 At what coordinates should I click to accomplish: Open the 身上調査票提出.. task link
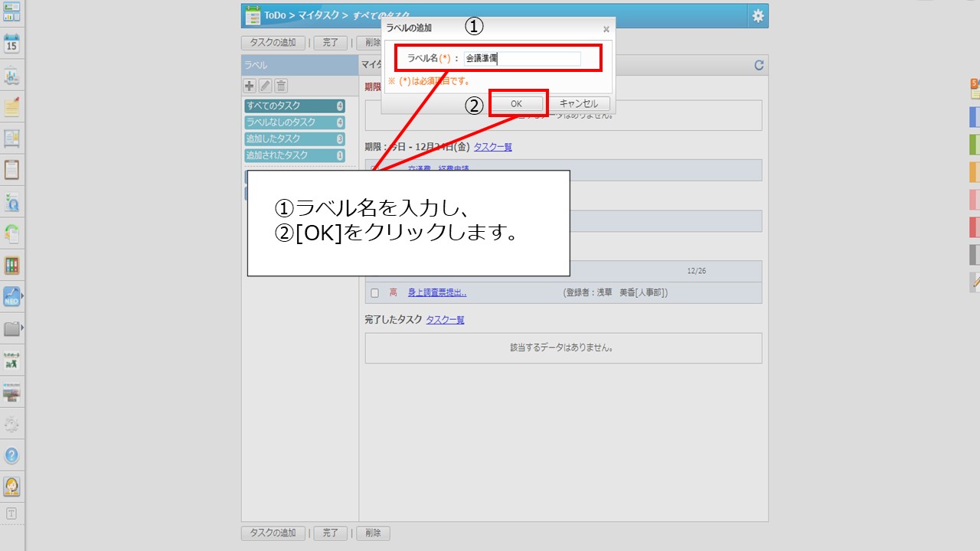pyautogui.click(x=437, y=292)
